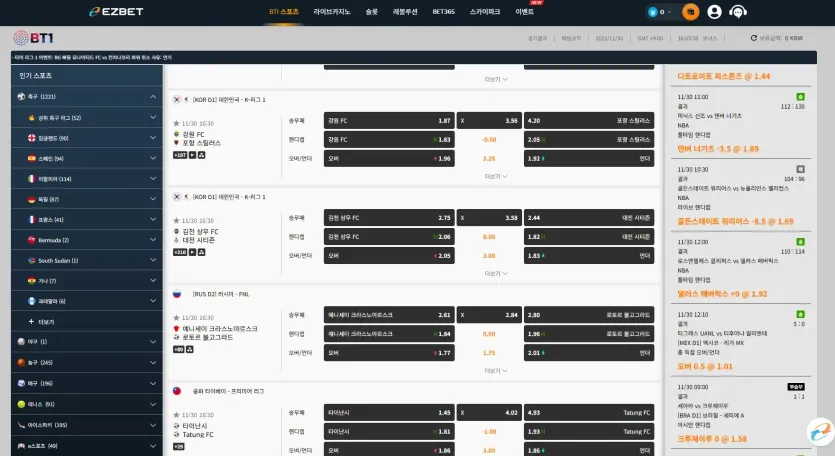Click the BTI sports logo
The width and height of the screenshot is (835, 456).
tap(34, 38)
